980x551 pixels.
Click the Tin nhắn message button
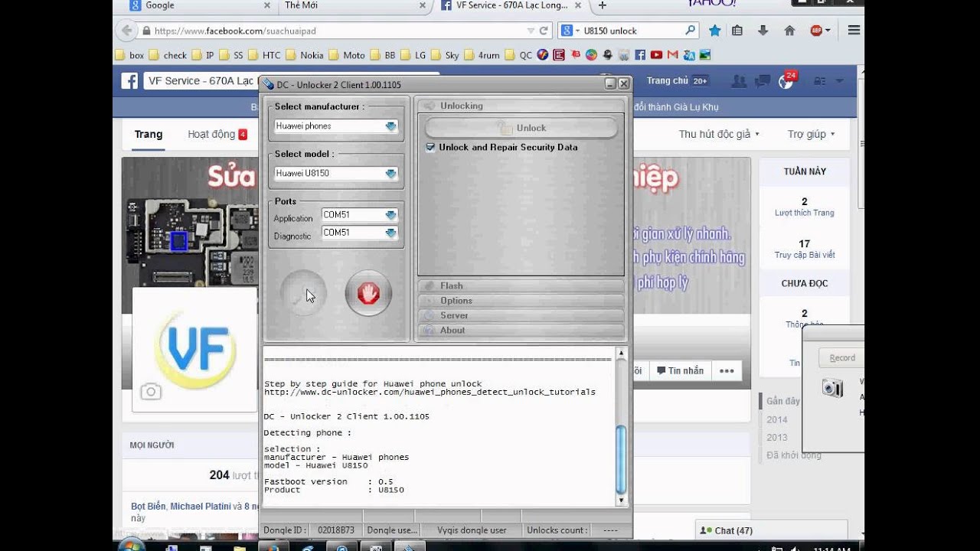tap(680, 370)
